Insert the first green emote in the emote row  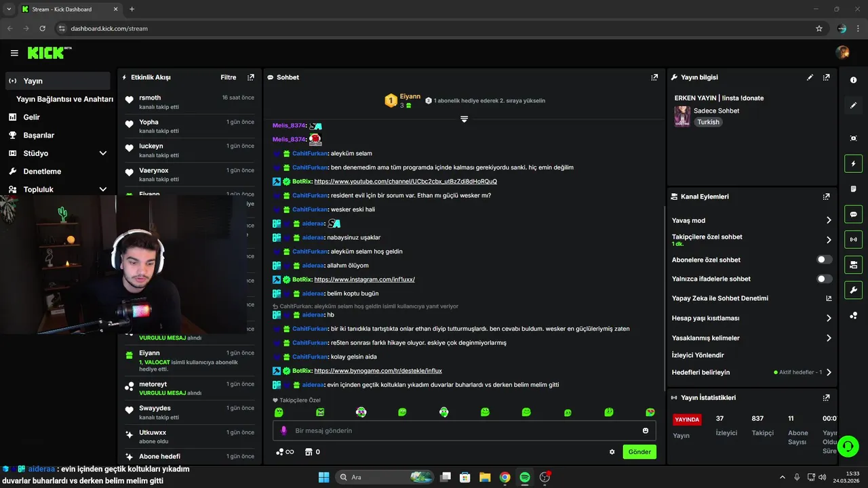coord(279,412)
